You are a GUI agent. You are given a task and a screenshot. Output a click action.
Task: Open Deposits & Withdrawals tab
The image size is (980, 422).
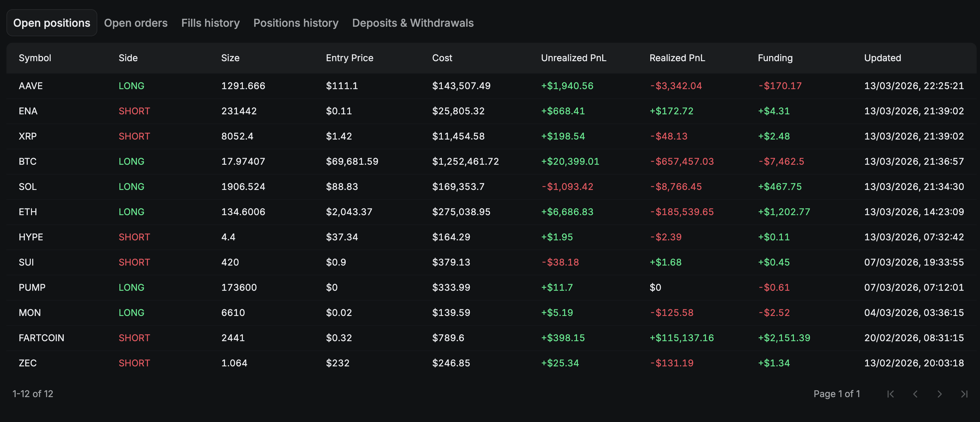(413, 23)
